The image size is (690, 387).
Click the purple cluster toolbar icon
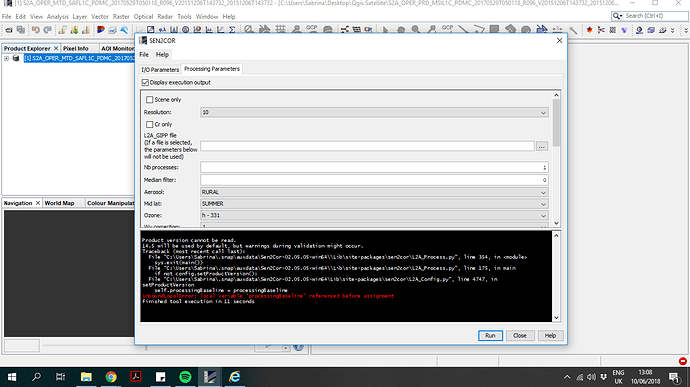624,30
